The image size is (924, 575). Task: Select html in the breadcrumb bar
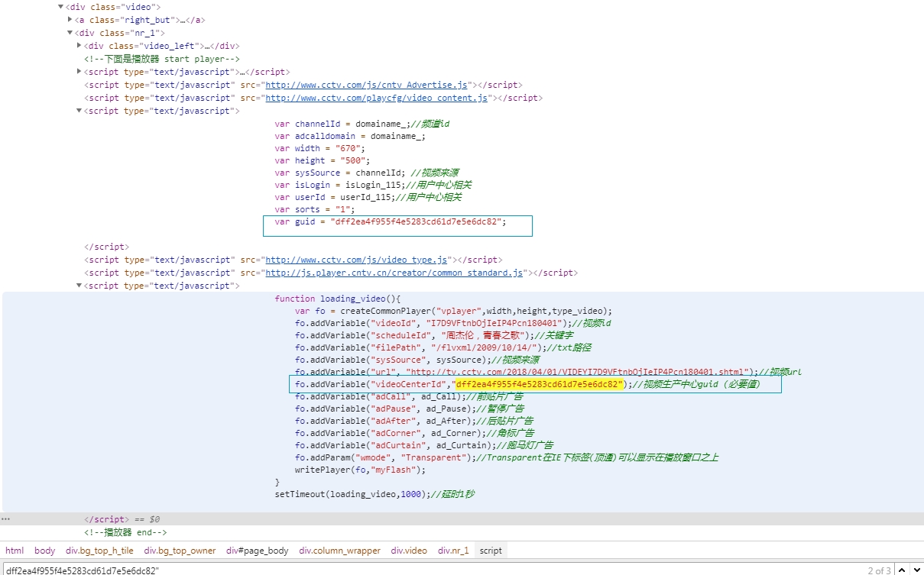[x=15, y=551]
